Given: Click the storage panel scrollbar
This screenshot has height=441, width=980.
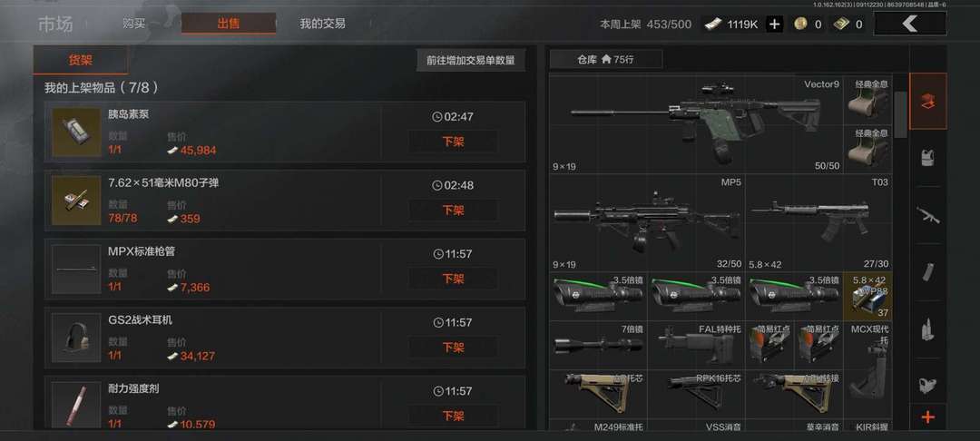Looking at the screenshot, I should (x=900, y=115).
